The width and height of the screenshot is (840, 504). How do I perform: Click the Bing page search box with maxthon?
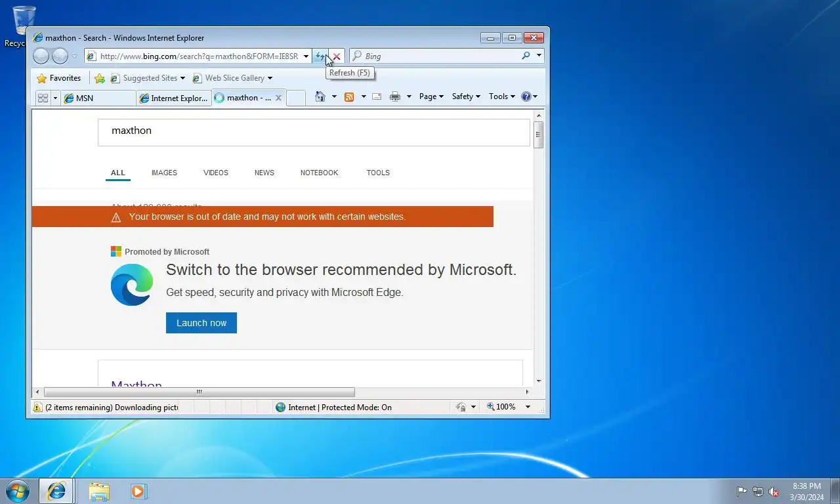point(314,132)
